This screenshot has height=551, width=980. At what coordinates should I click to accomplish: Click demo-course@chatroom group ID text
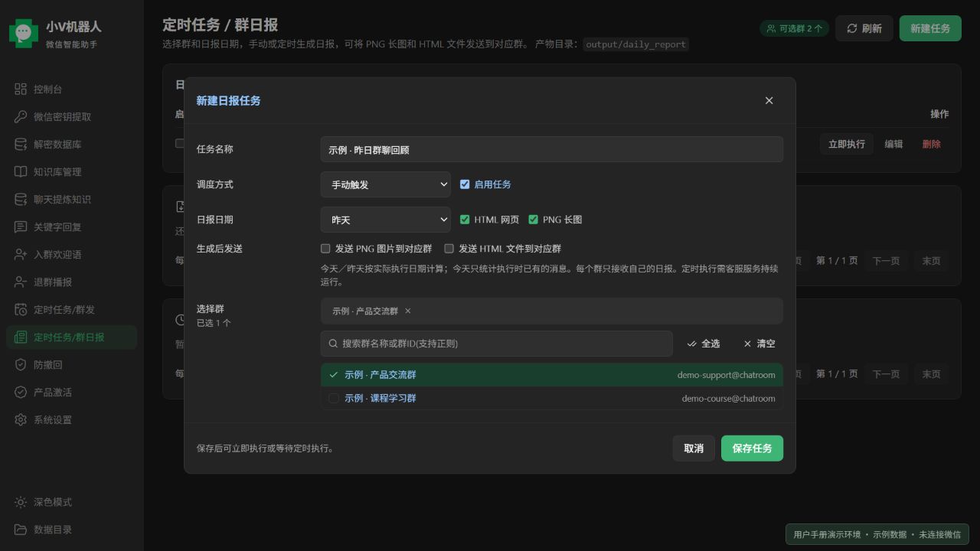[x=728, y=399]
